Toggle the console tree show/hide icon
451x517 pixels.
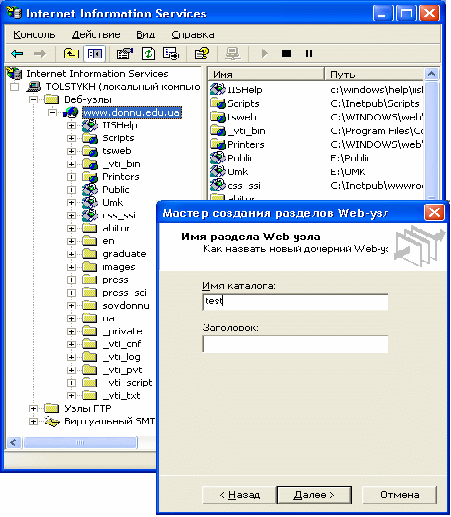[x=95, y=53]
